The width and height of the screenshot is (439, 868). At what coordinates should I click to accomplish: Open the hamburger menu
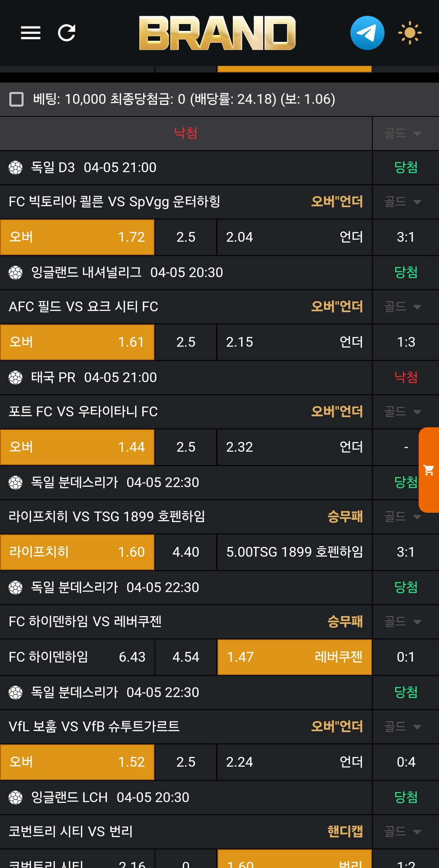[x=30, y=33]
